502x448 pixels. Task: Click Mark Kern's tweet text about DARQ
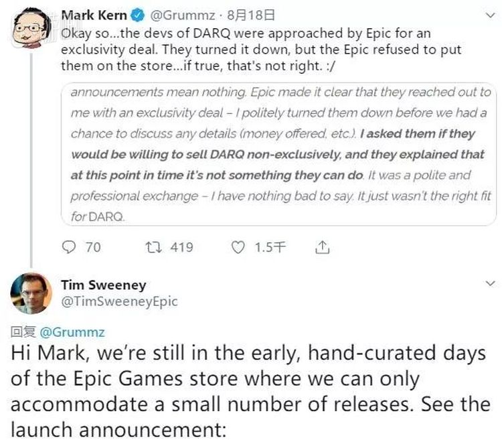pyautogui.click(x=261, y=49)
